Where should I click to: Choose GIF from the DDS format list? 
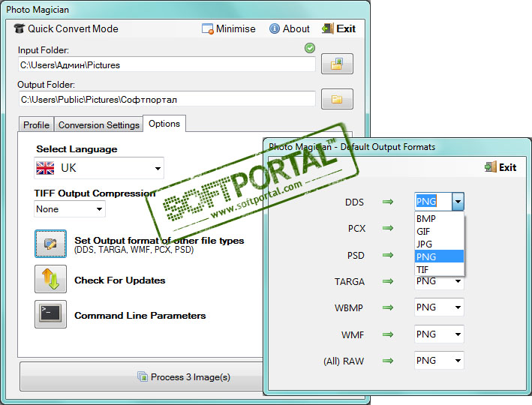click(x=440, y=231)
